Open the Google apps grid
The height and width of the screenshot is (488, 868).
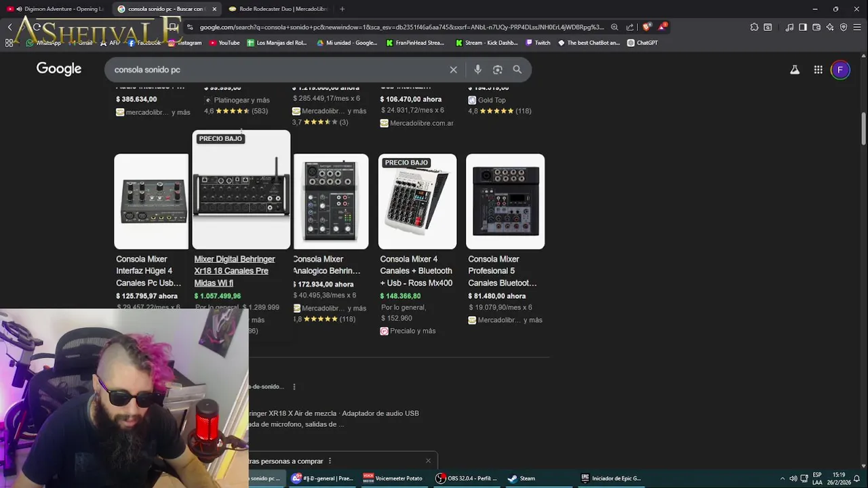(818, 69)
